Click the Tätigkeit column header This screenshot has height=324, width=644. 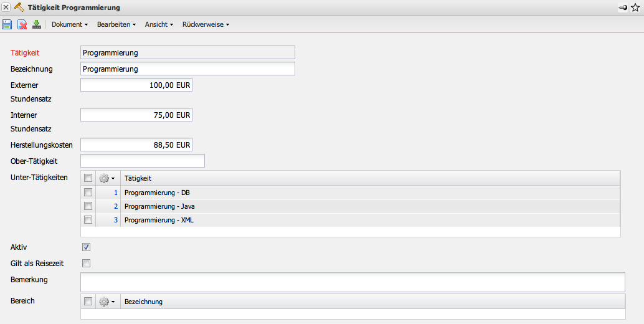(x=370, y=178)
